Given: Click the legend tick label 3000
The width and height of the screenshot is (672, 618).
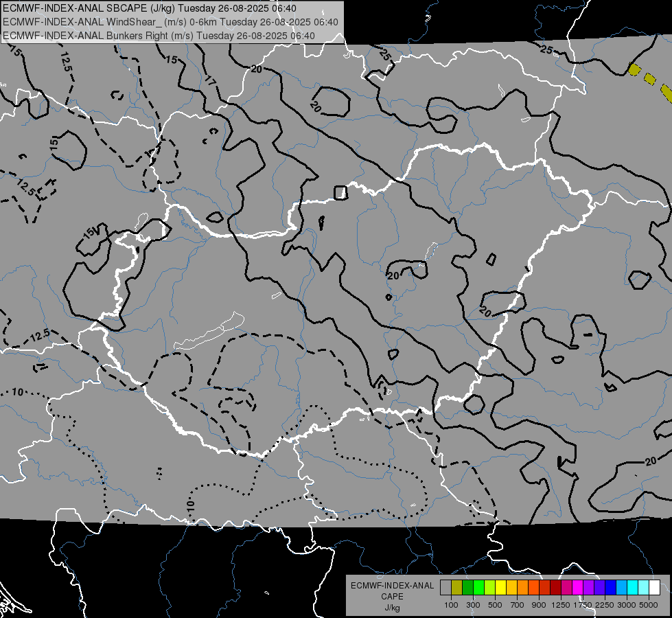Looking at the screenshot, I should (x=627, y=605).
